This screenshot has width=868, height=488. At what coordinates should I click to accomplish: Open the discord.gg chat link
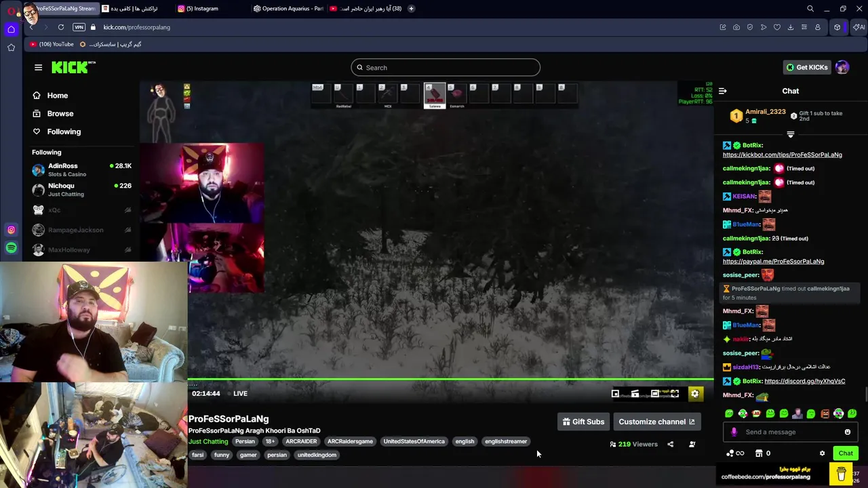[804, 381]
